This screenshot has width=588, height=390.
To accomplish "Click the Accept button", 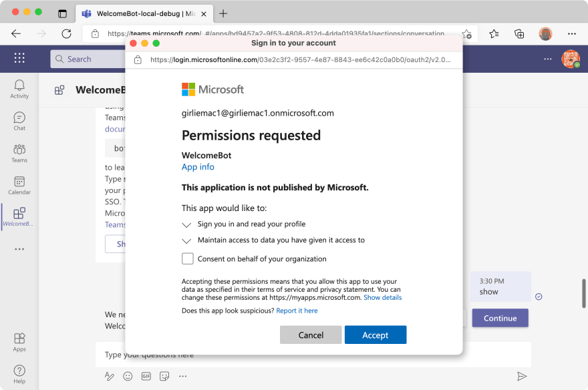I will point(376,335).
